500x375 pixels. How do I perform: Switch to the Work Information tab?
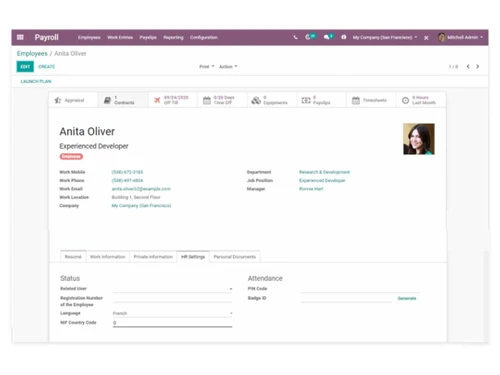click(107, 257)
